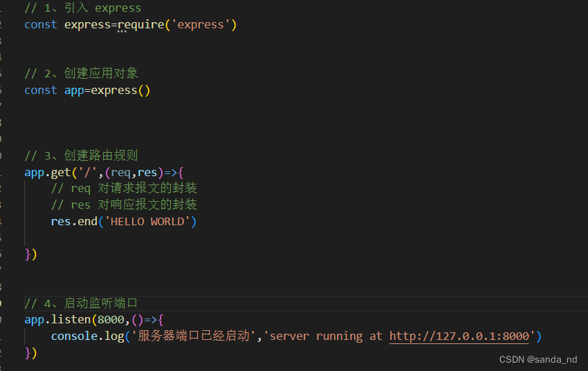This screenshot has height=371, width=588.
Task: Click the 'express' string inside require
Action: tap(201, 25)
